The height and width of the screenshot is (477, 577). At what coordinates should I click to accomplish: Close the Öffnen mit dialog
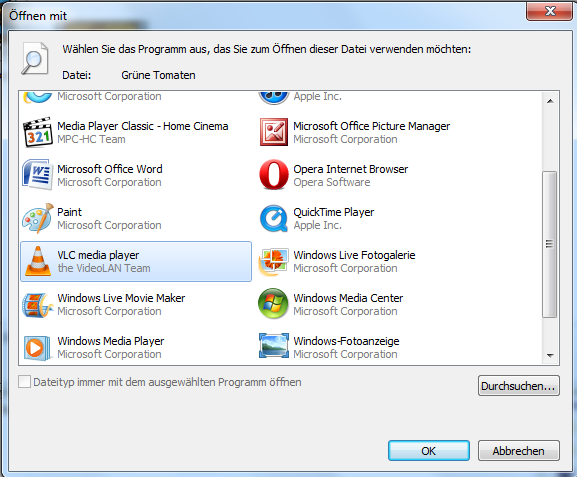550,11
